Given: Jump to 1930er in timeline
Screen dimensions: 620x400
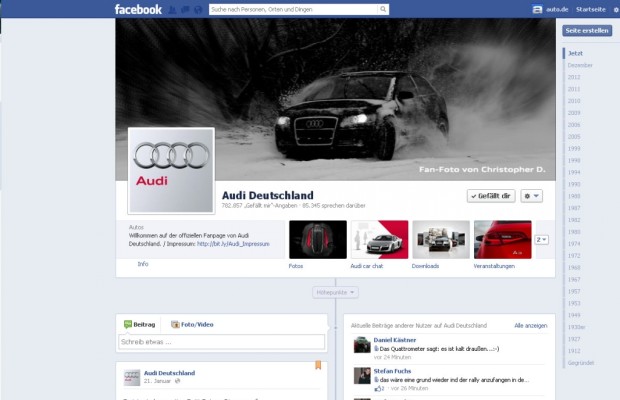Looking at the screenshot, I should 577,327.
